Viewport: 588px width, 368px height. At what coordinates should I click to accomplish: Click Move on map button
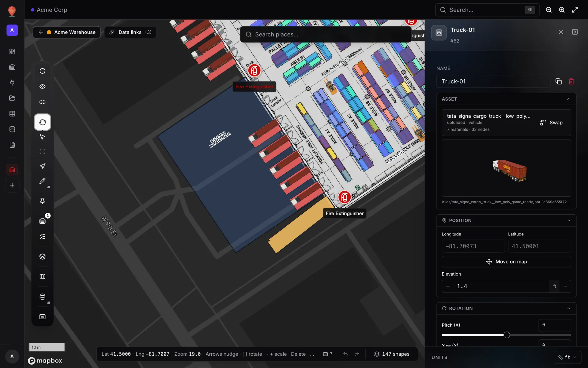coord(506,262)
